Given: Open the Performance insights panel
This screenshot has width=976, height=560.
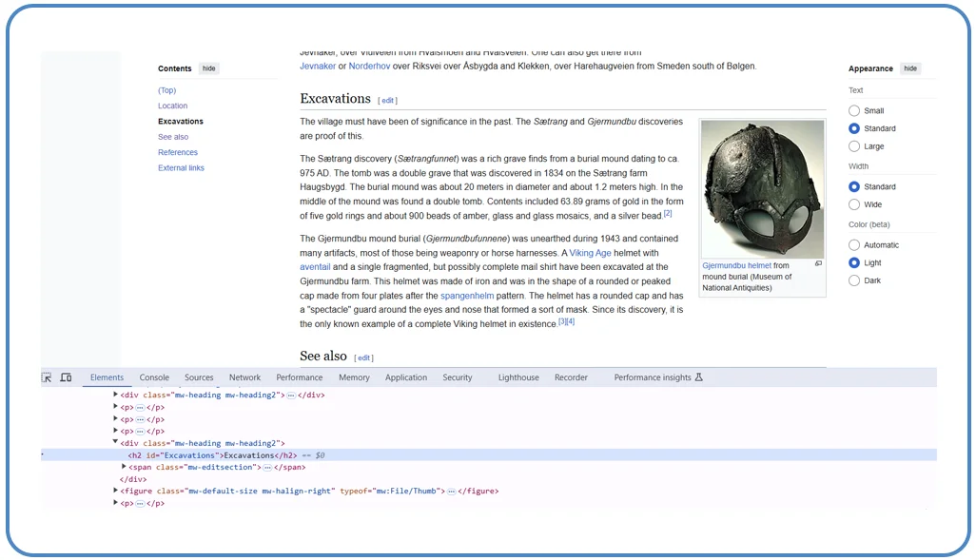Looking at the screenshot, I should tap(652, 377).
